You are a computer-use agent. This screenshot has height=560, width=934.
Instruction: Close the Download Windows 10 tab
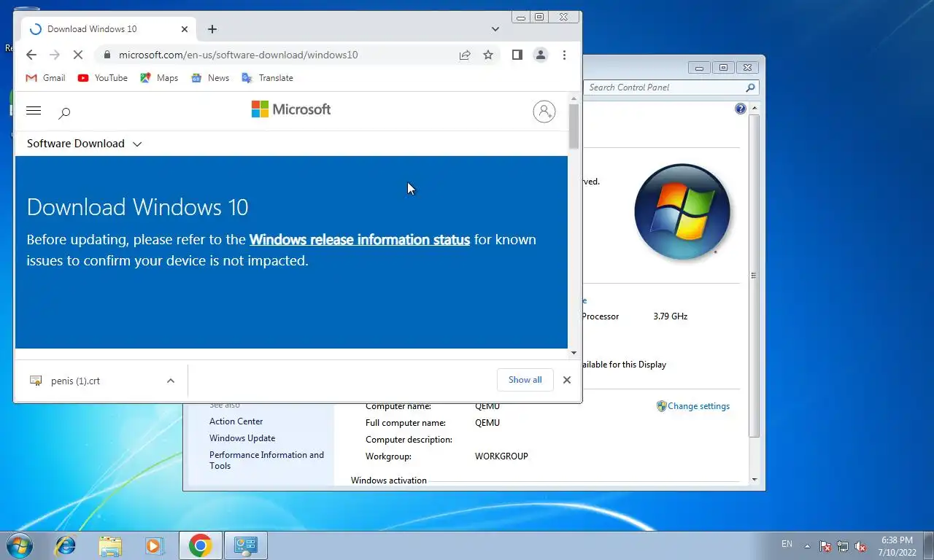pos(185,29)
